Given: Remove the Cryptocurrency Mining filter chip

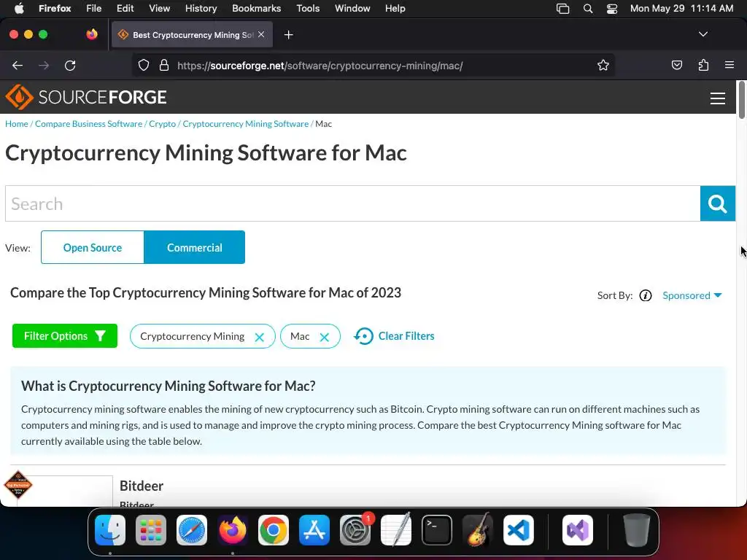Looking at the screenshot, I should pos(259,337).
